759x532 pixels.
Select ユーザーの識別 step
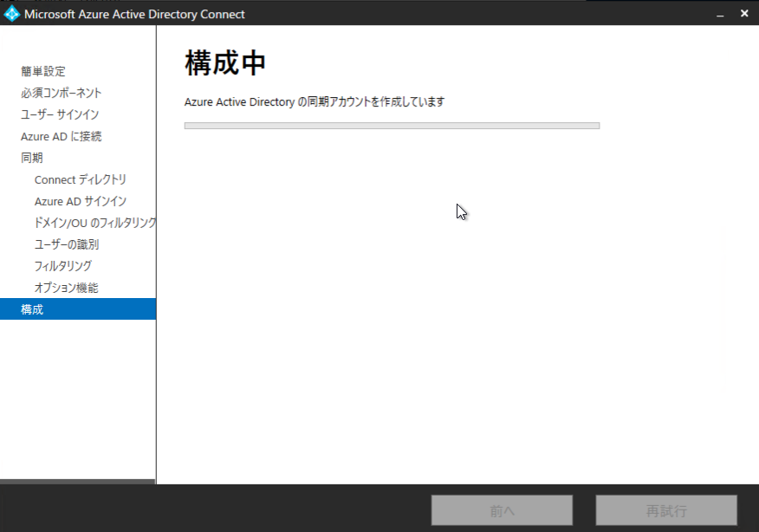point(67,244)
